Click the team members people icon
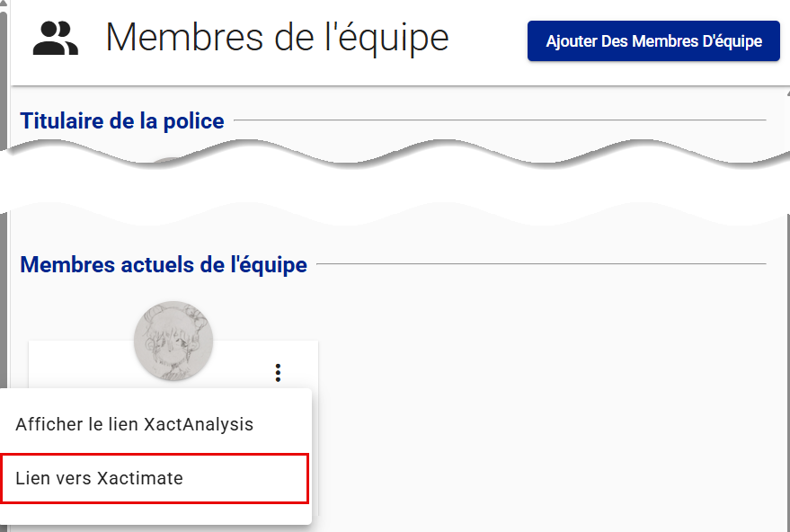790x532 pixels. coord(56,39)
